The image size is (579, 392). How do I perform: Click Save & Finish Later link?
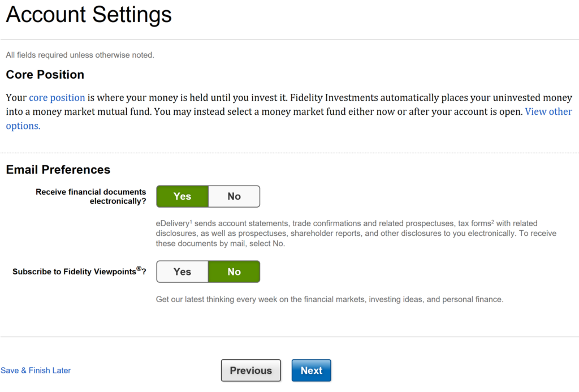click(x=36, y=370)
